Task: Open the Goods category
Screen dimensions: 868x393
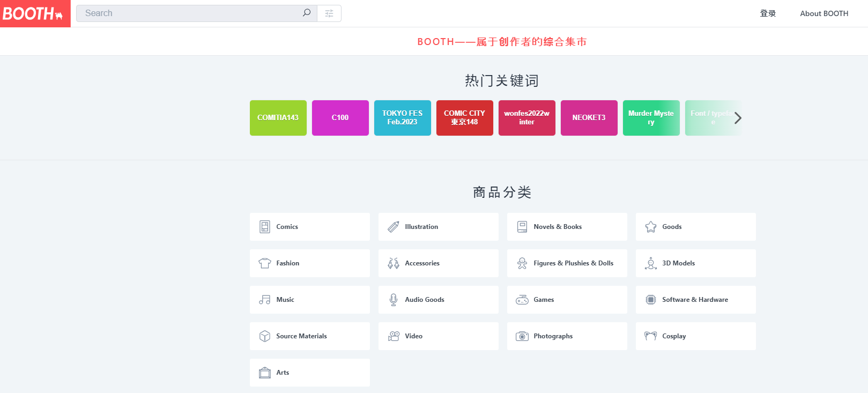Action: pyautogui.click(x=696, y=227)
